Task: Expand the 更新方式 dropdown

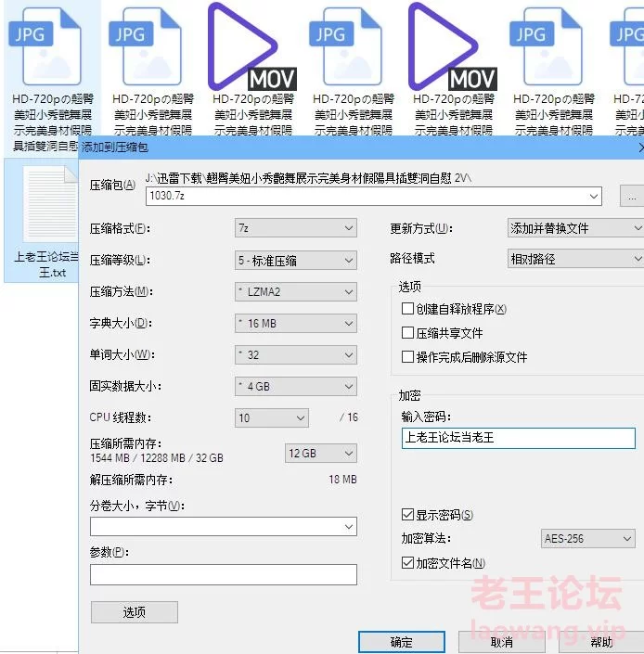Action: click(574, 228)
